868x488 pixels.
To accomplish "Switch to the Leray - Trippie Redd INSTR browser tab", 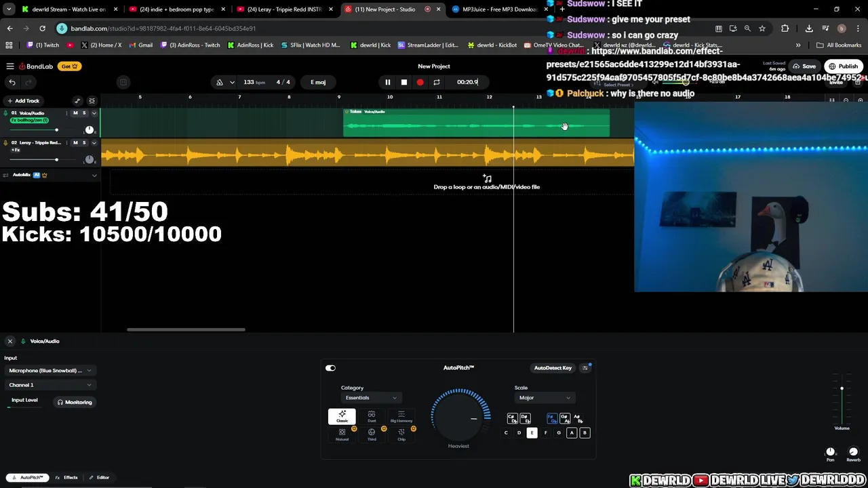I will point(283,9).
